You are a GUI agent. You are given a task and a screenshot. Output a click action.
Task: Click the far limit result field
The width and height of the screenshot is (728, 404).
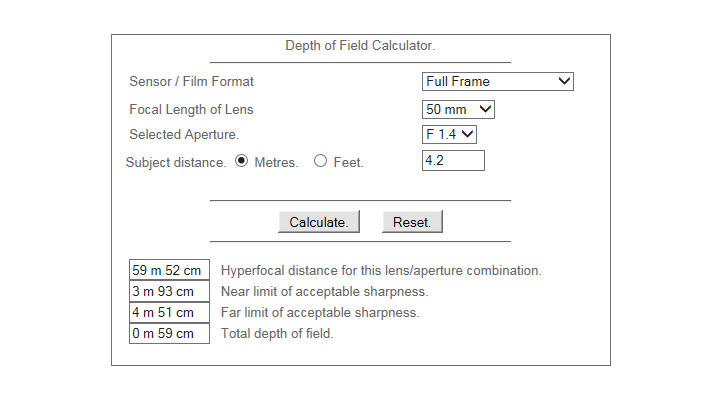coord(169,312)
